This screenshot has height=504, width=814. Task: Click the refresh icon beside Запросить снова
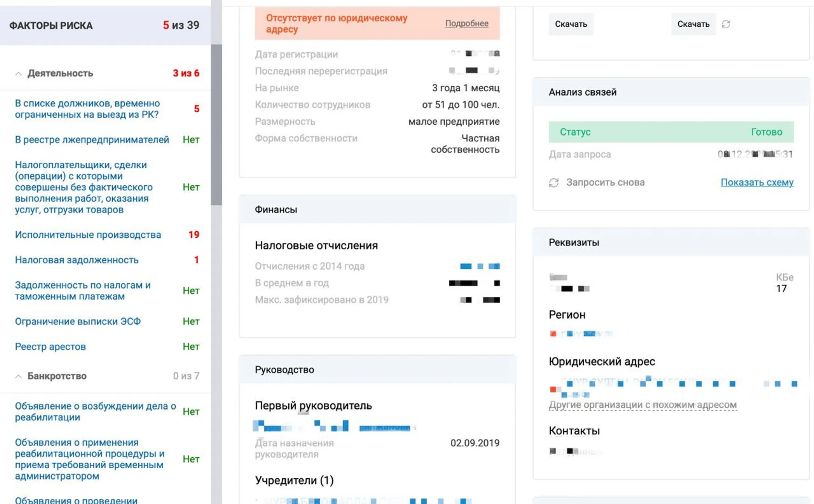pos(554,183)
